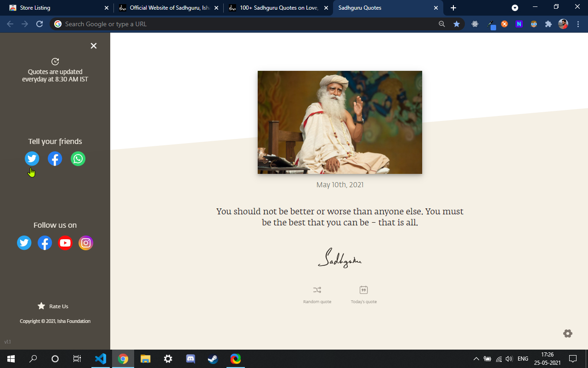Share the quote on Twitter
588x368 pixels.
click(32, 158)
